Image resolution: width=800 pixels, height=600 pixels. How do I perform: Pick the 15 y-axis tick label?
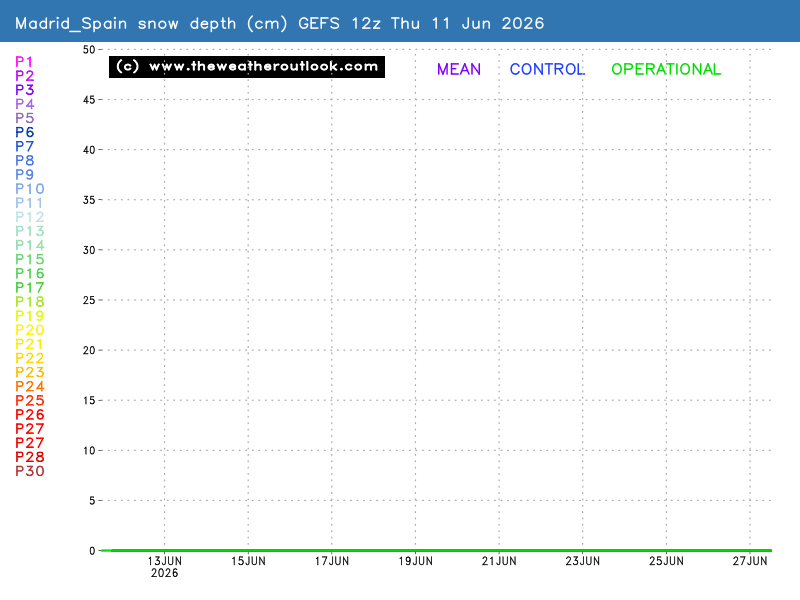pyautogui.click(x=89, y=401)
